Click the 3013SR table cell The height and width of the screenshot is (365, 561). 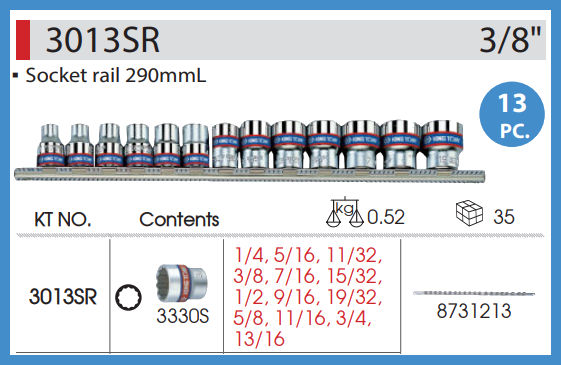point(63,297)
